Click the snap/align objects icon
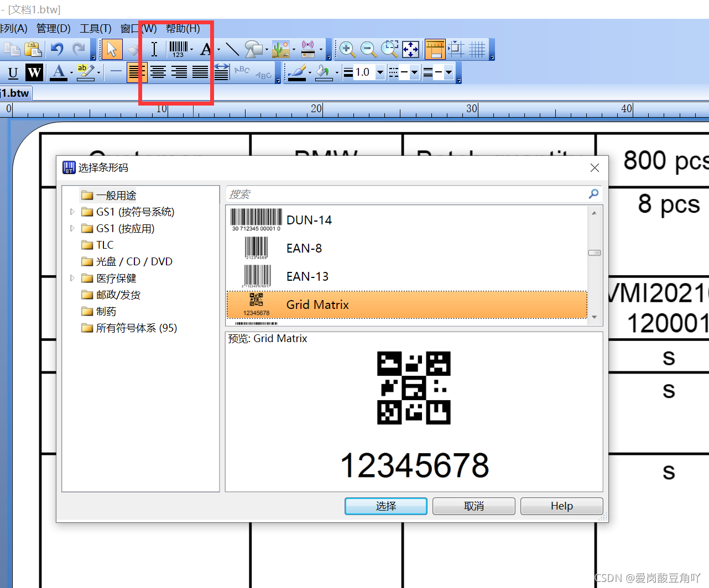The height and width of the screenshot is (588, 709). [x=456, y=50]
